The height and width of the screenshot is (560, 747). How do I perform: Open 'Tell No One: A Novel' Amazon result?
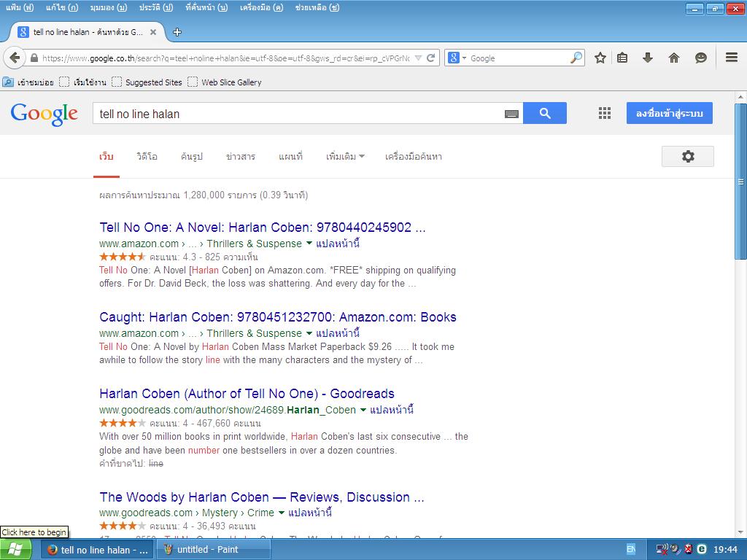coord(262,227)
